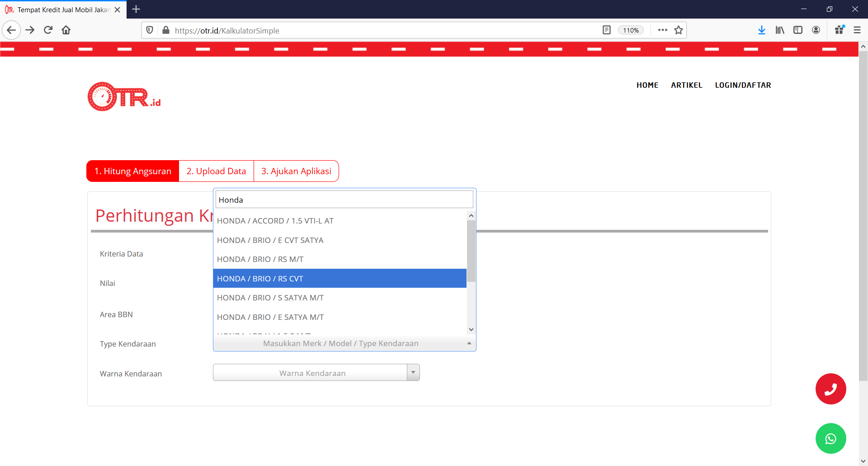Click the browser reload icon
868x466 pixels.
coord(48,30)
